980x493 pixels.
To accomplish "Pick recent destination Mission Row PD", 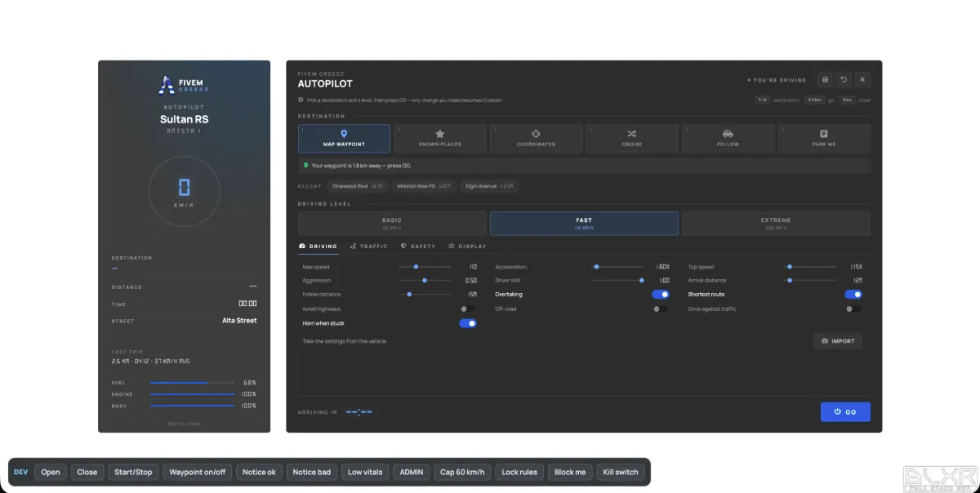I will pyautogui.click(x=424, y=186).
